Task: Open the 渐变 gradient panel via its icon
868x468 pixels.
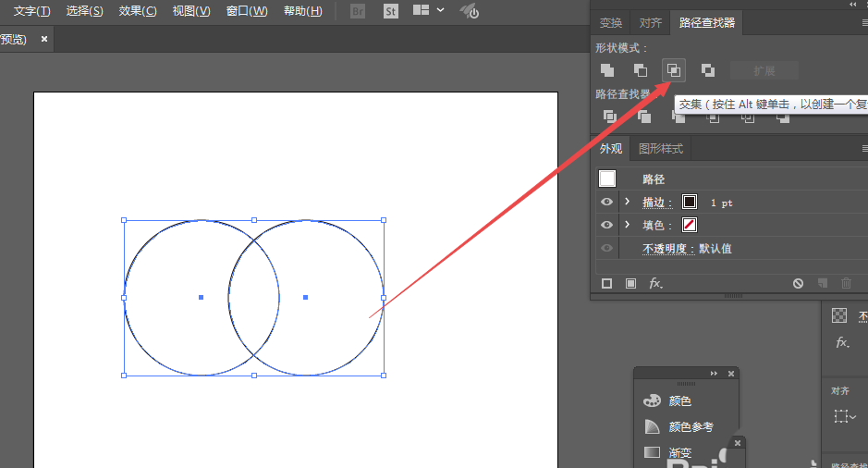Action: [x=652, y=452]
